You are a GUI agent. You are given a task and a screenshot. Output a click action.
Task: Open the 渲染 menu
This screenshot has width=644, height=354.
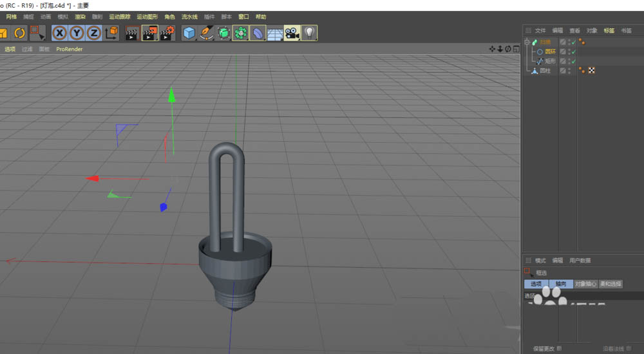pos(80,16)
